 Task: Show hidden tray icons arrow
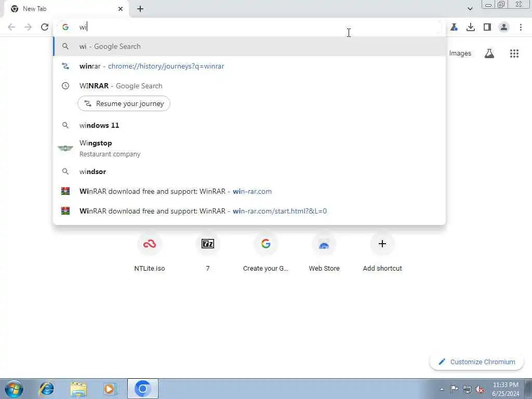pyautogui.click(x=442, y=389)
